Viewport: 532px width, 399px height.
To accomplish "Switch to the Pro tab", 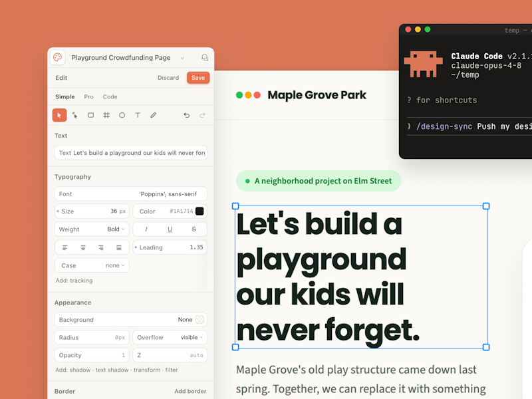I will [88, 96].
